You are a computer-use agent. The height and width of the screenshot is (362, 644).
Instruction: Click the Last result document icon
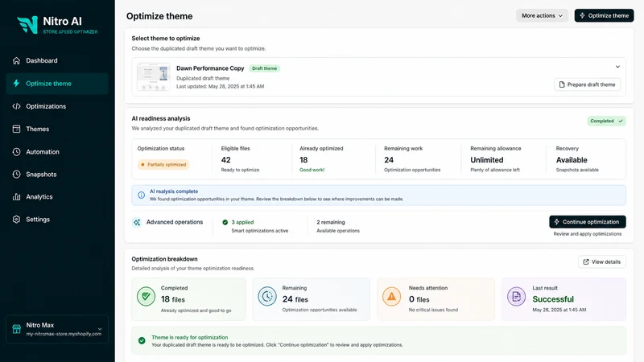pyautogui.click(x=516, y=296)
